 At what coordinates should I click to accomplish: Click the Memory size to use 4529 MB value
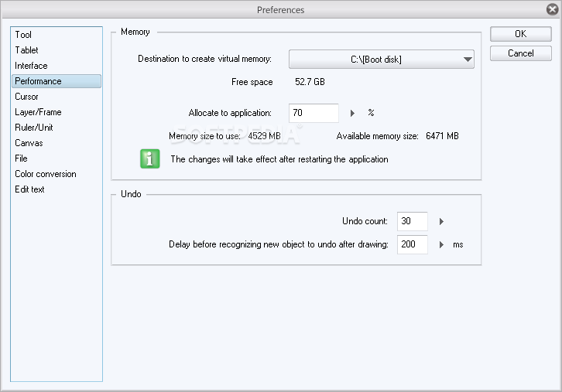(264, 136)
